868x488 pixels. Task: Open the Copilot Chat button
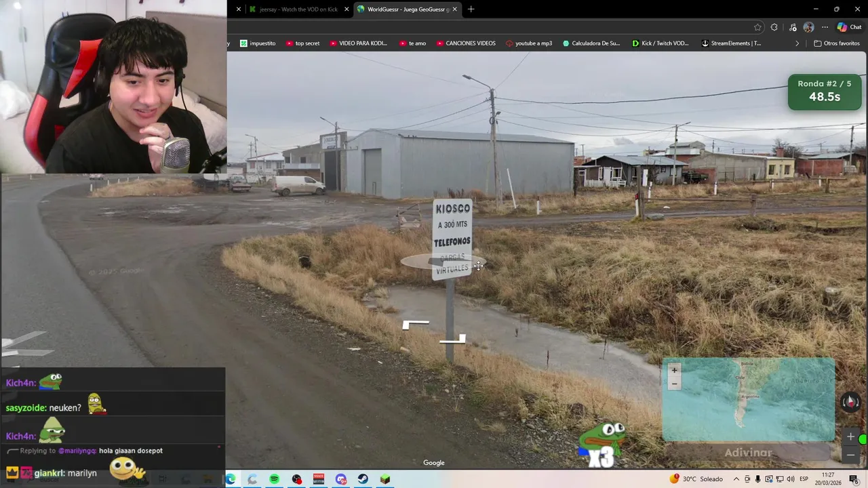849,27
